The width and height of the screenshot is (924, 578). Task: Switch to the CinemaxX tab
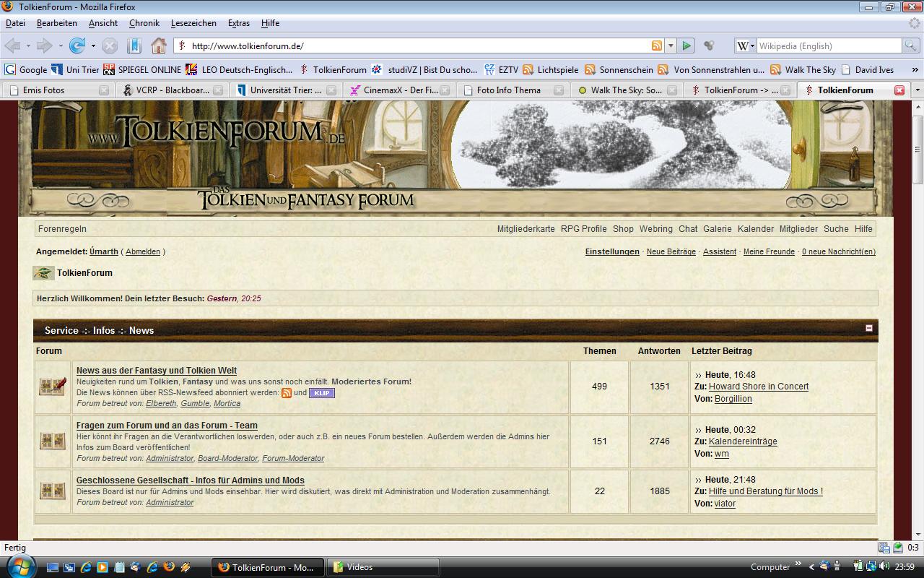[x=400, y=90]
